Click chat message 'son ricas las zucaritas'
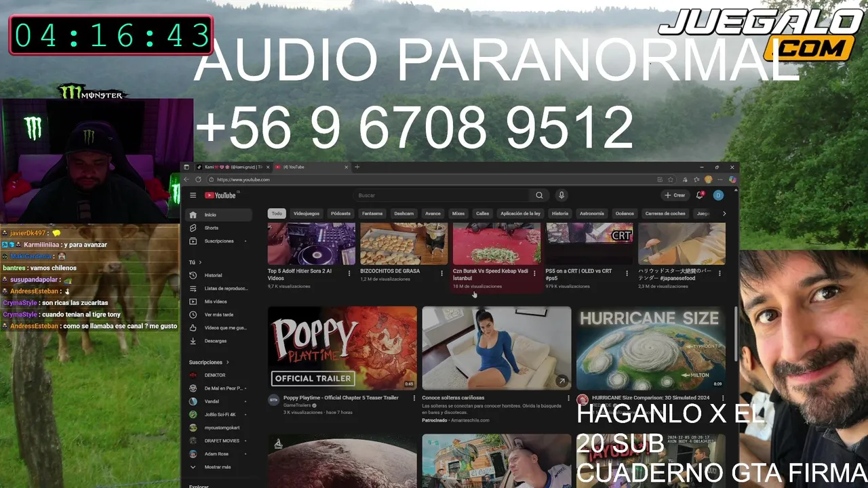This screenshot has width=868, height=488. click(75, 303)
